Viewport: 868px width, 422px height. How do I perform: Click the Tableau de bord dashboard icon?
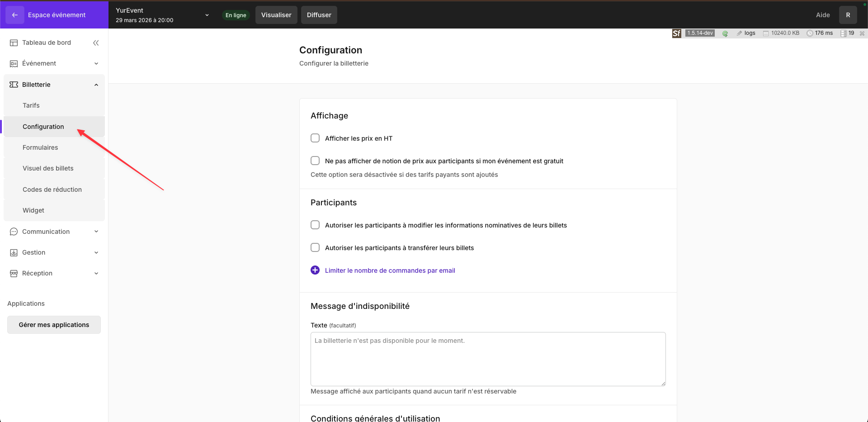(x=14, y=43)
